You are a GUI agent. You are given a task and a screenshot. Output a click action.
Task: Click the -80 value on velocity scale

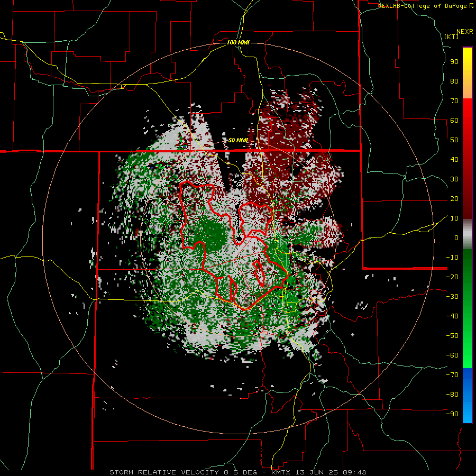click(x=452, y=395)
